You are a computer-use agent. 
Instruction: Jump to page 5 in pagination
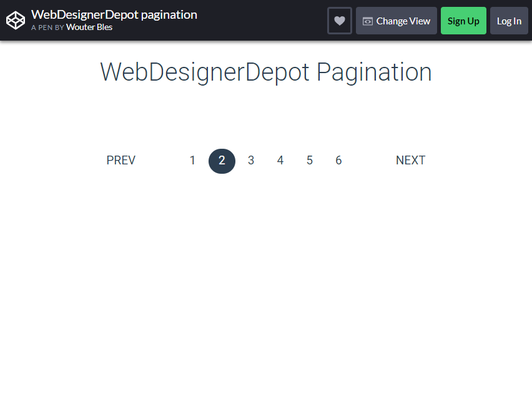pos(310,160)
